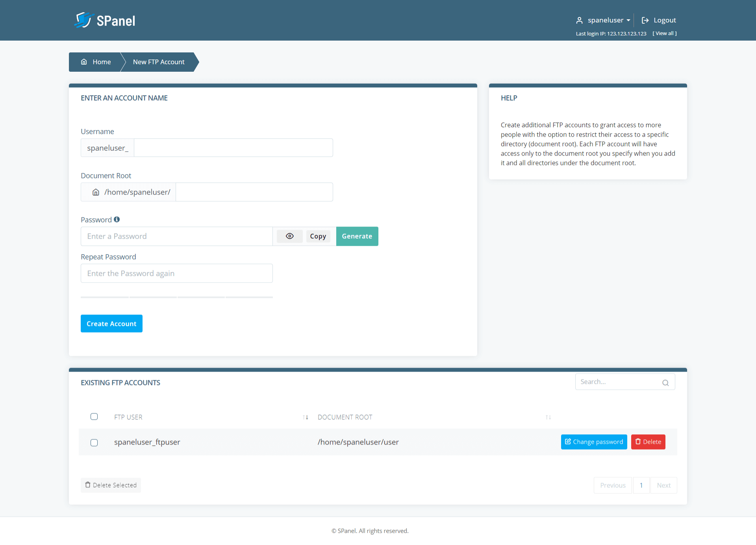Open the View all login IPs link

[x=665, y=33]
